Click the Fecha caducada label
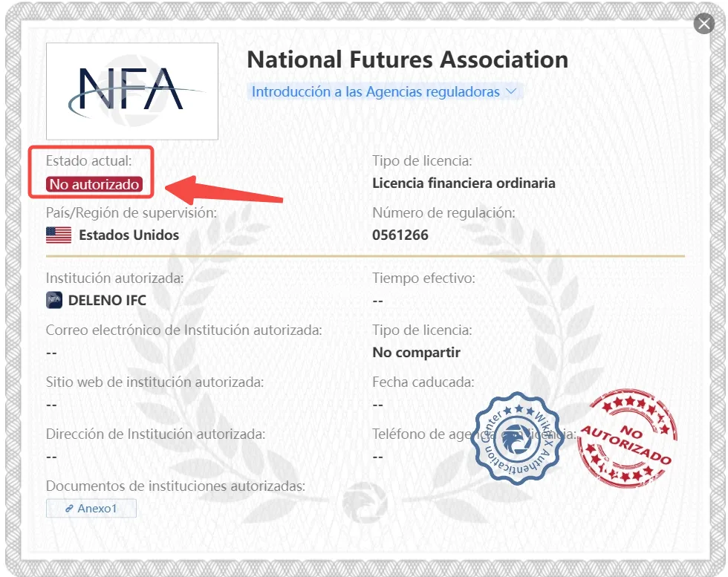The width and height of the screenshot is (728, 577). pos(423,382)
